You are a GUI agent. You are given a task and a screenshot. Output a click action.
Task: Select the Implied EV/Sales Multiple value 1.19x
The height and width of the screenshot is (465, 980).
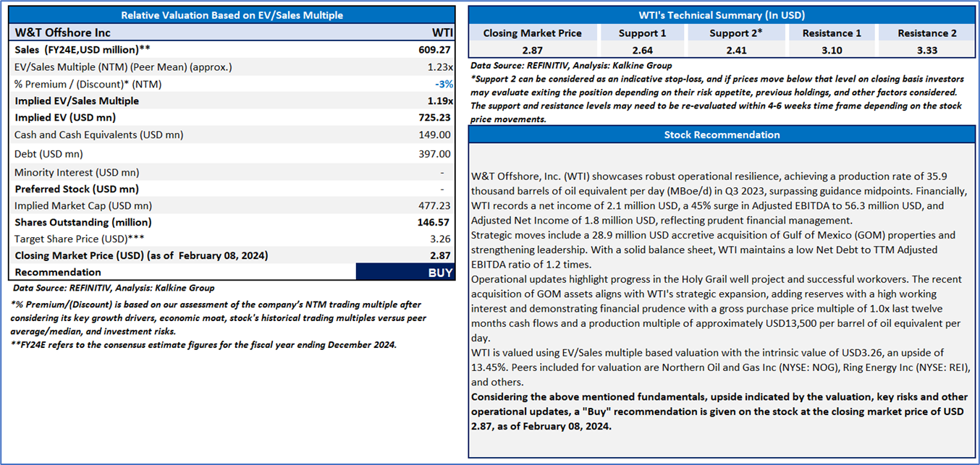tap(439, 101)
